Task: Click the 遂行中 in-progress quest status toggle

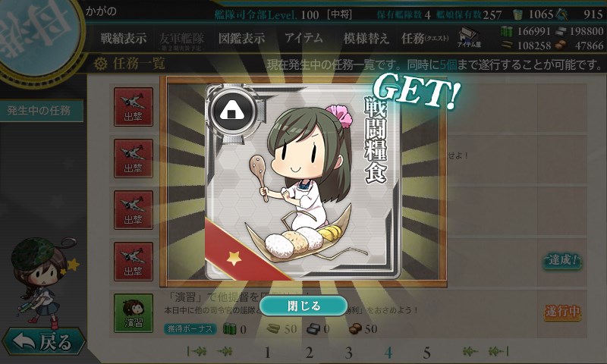Action: point(562,312)
